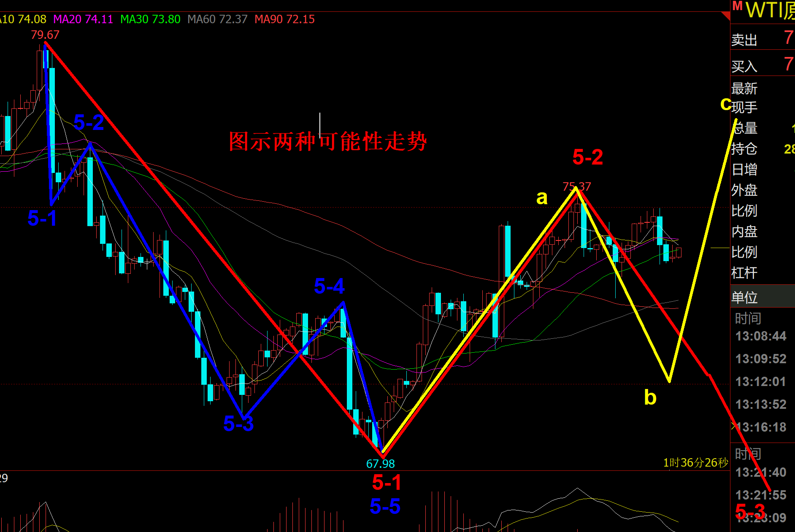
Task: Click the red annotation text 图示两种可能性走势
Action: coord(327,141)
